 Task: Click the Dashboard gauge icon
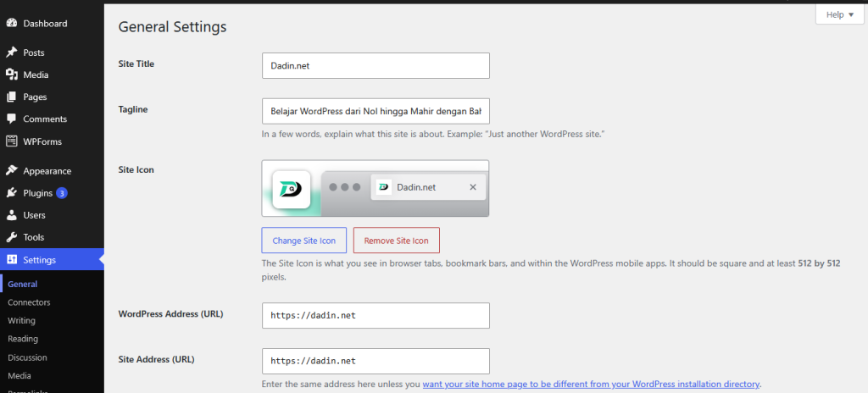point(12,24)
